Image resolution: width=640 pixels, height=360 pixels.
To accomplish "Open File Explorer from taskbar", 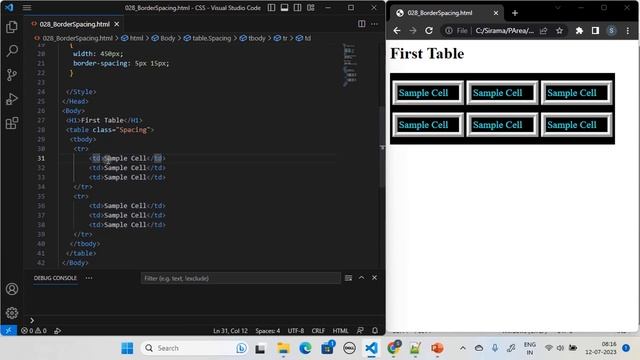I will point(283,348).
